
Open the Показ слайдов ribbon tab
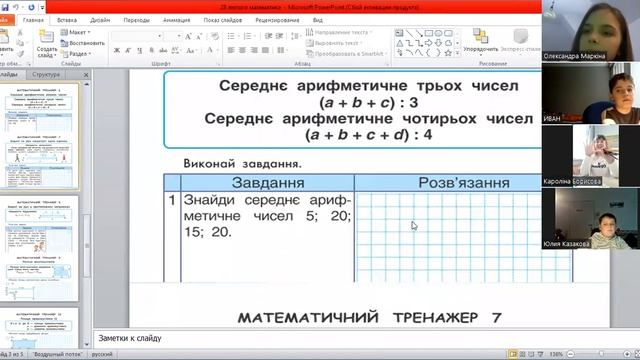[223, 20]
